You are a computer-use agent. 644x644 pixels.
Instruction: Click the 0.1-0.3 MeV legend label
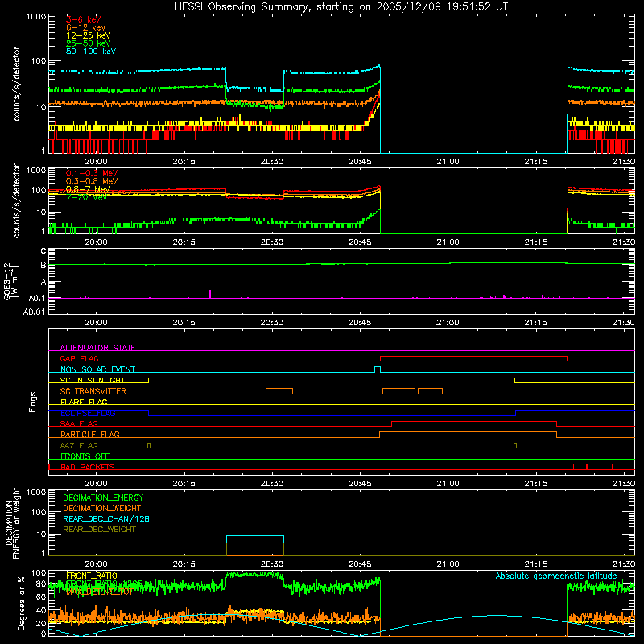point(92,173)
